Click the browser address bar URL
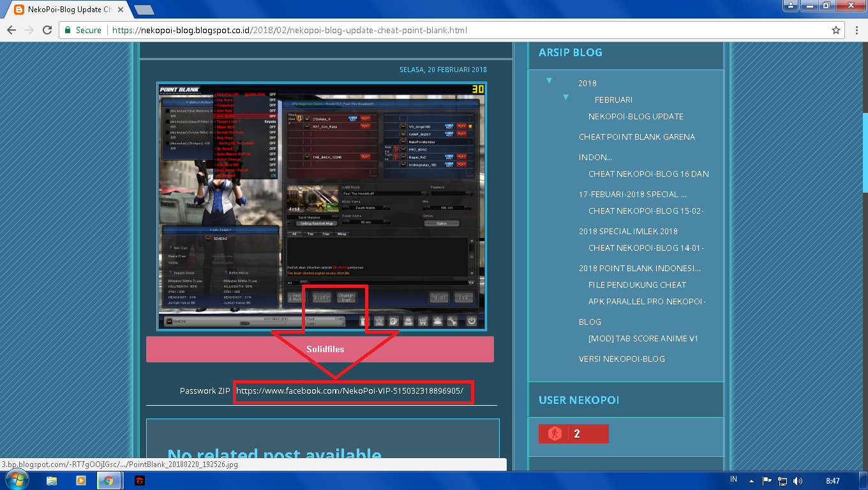868x490 pixels. [x=255, y=29]
